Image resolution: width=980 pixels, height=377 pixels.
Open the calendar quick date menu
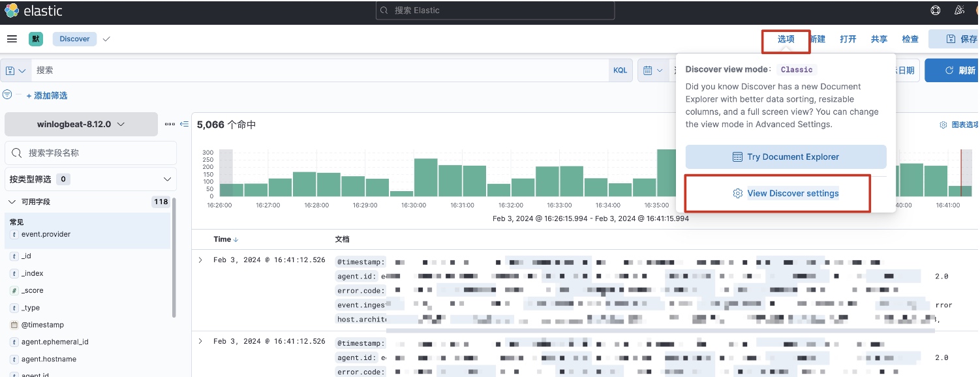coord(653,70)
